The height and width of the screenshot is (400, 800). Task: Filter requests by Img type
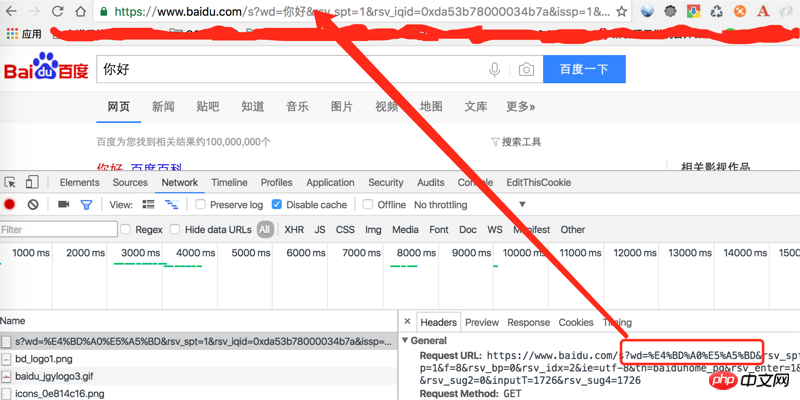click(373, 230)
